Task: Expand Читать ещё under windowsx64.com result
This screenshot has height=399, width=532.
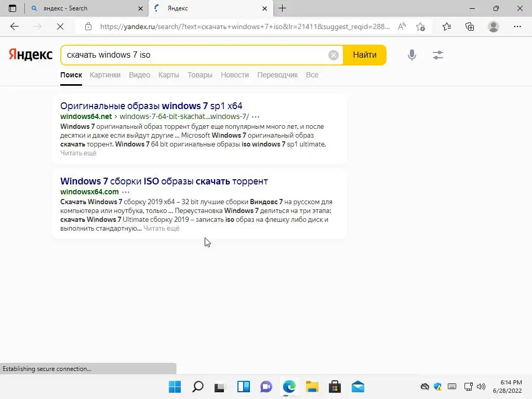Action: click(x=162, y=229)
